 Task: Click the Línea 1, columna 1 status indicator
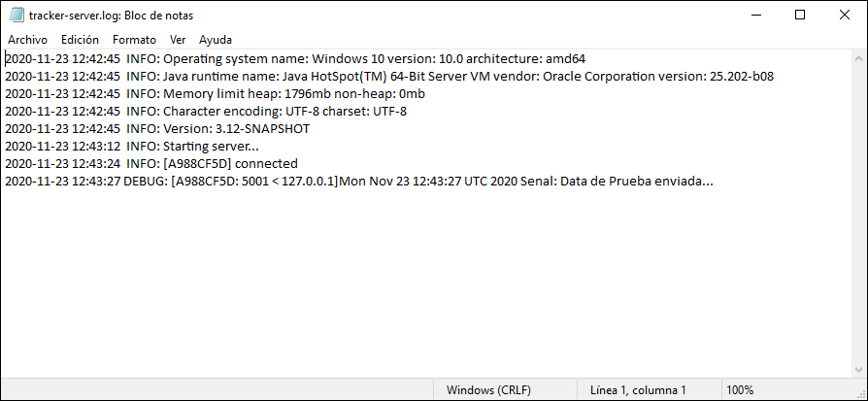638,390
